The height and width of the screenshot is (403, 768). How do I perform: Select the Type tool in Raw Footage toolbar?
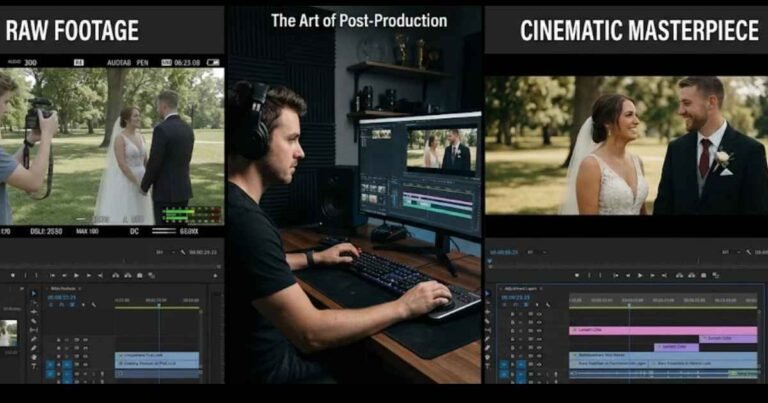tap(34, 366)
